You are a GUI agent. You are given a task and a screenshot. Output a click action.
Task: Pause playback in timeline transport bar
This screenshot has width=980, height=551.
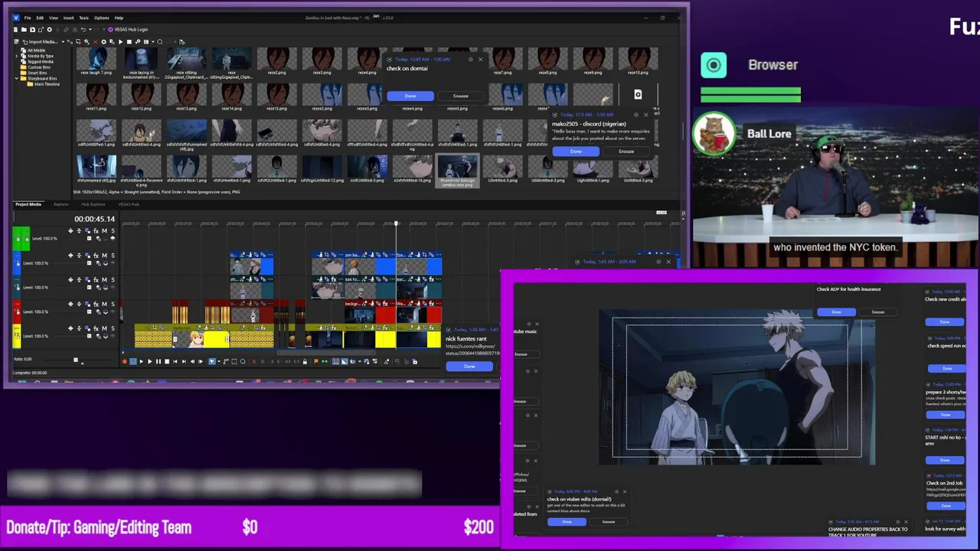pyautogui.click(x=158, y=361)
